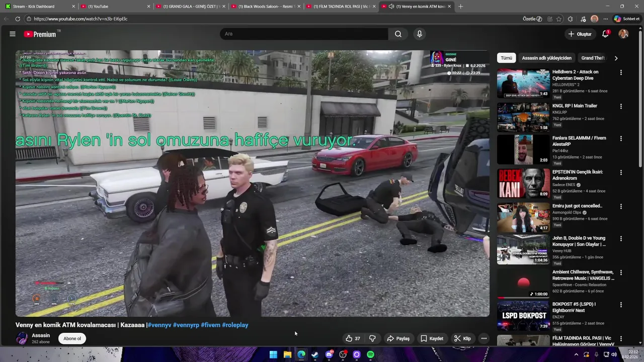Open the #vennyrp hashtag link

[186, 325]
